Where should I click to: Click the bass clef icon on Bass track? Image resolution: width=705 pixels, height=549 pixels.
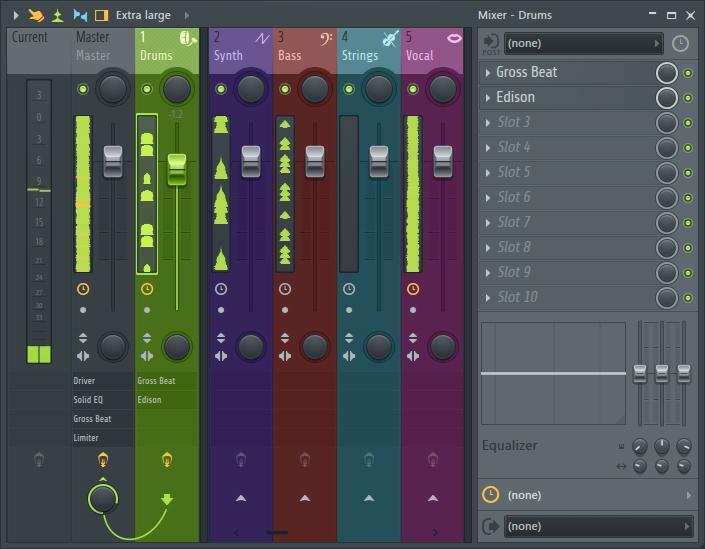click(326, 38)
